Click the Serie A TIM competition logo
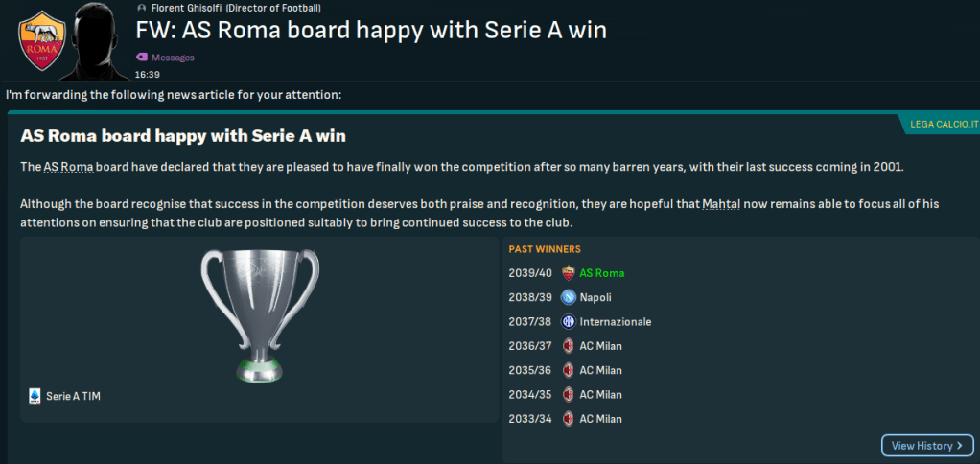Image resolution: width=980 pixels, height=464 pixels. [x=35, y=395]
